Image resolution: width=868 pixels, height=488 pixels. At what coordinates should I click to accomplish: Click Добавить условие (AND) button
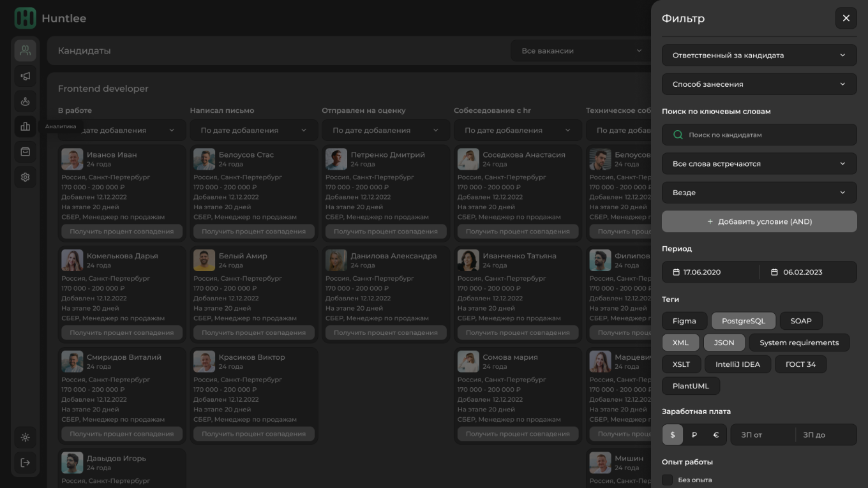pos(759,221)
